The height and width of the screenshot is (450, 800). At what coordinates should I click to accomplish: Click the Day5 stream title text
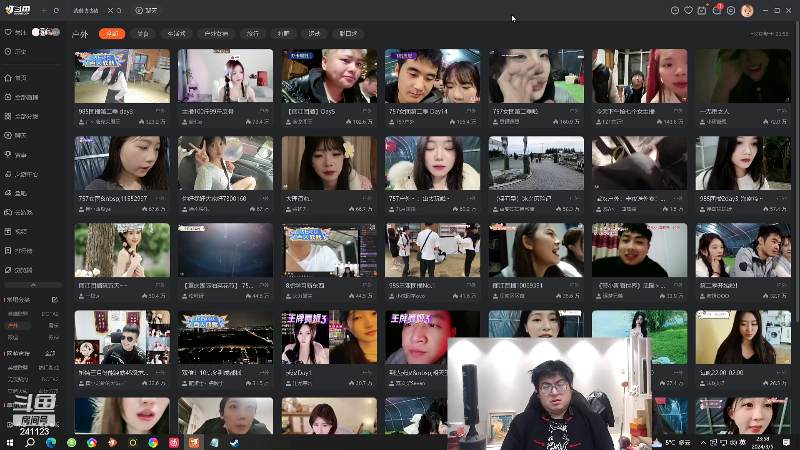[311, 111]
